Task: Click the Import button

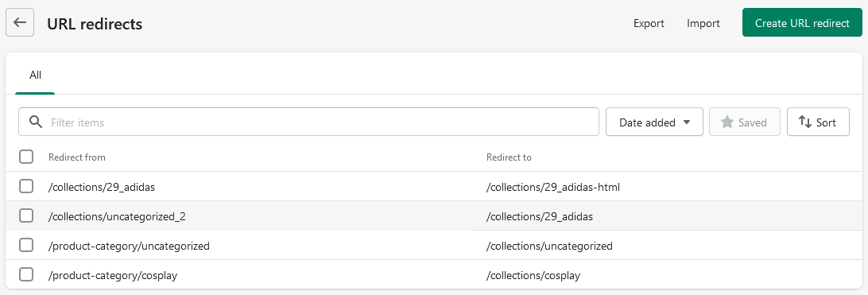Action: pyautogui.click(x=703, y=23)
